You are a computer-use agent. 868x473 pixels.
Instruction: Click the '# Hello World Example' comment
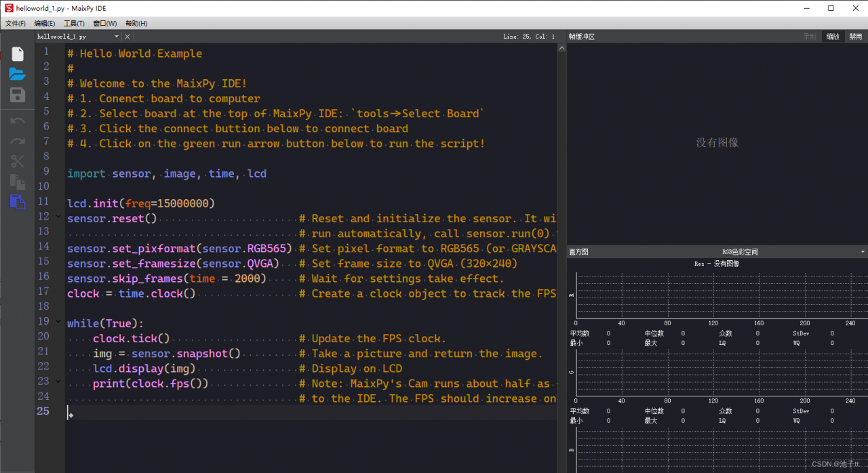click(x=134, y=54)
